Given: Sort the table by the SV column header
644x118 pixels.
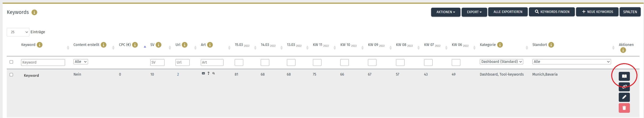Looking at the screenshot, I should click(152, 45).
